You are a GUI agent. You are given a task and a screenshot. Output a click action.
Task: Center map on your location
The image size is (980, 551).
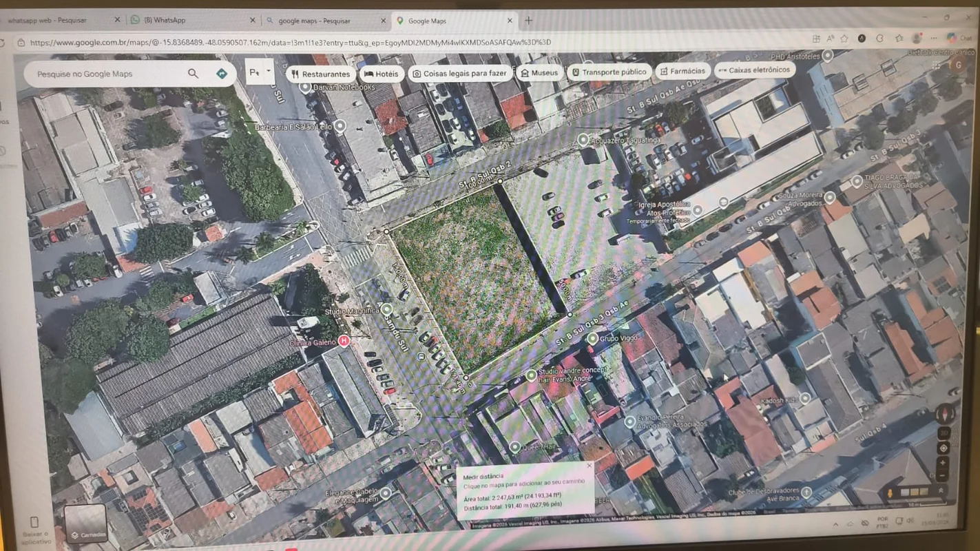pos(943,448)
